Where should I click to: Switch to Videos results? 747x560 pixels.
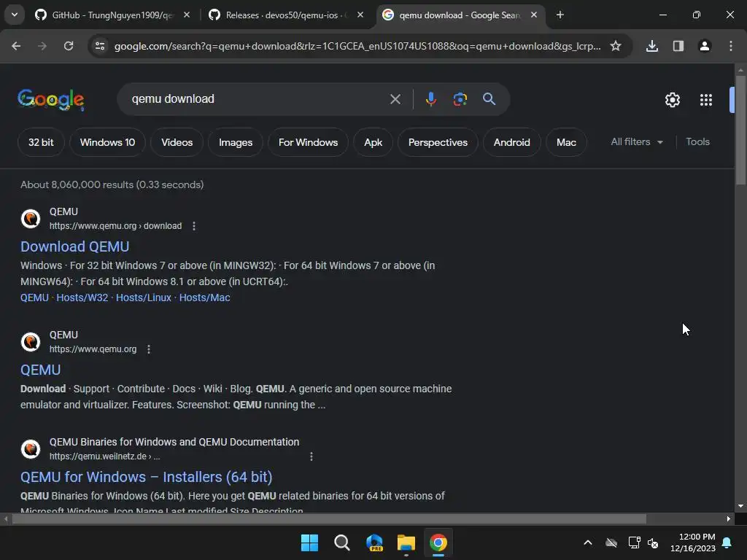click(x=177, y=142)
